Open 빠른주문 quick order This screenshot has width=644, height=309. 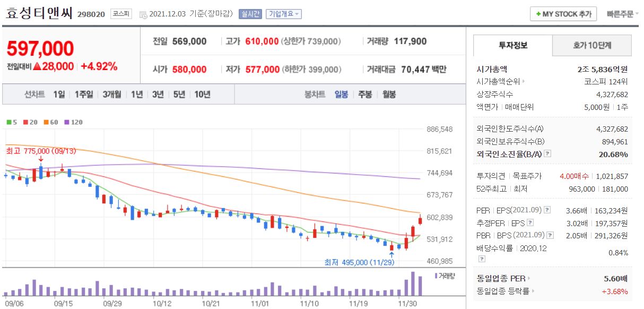coord(620,12)
